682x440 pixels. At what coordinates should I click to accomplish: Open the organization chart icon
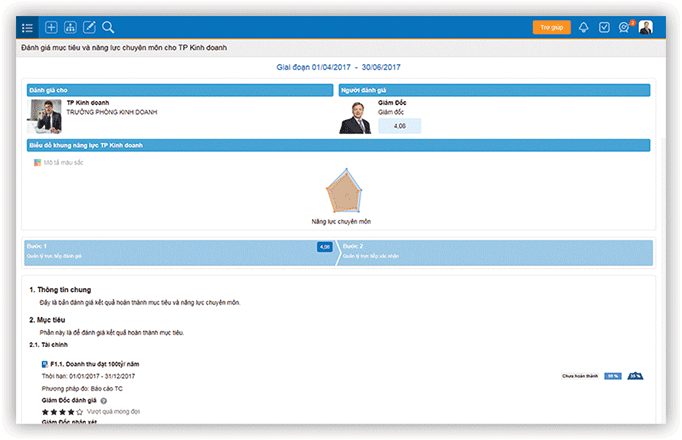point(70,27)
